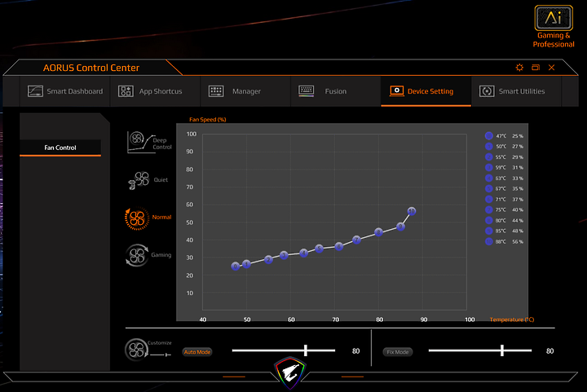Click the Smart Dashboard tab icon
The image size is (587, 392).
(x=35, y=91)
